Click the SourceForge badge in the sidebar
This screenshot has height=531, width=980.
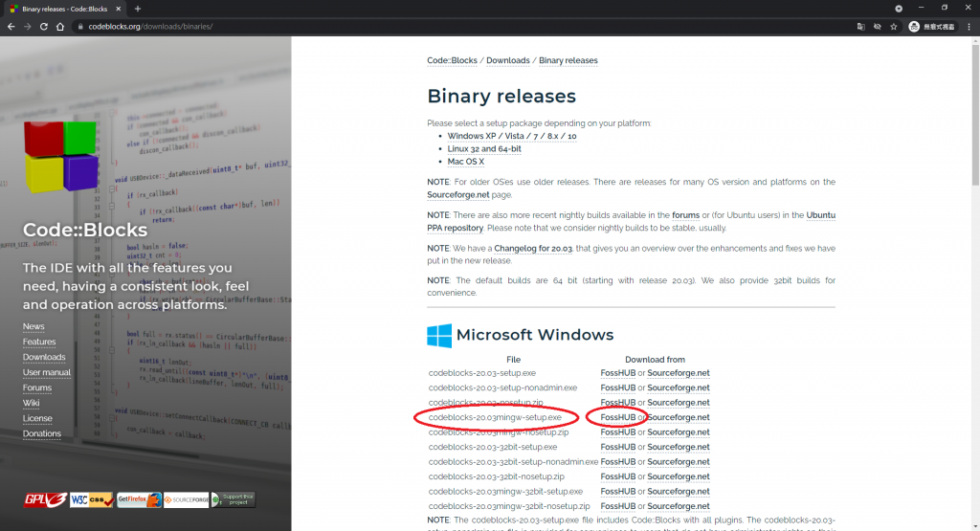tap(187, 499)
